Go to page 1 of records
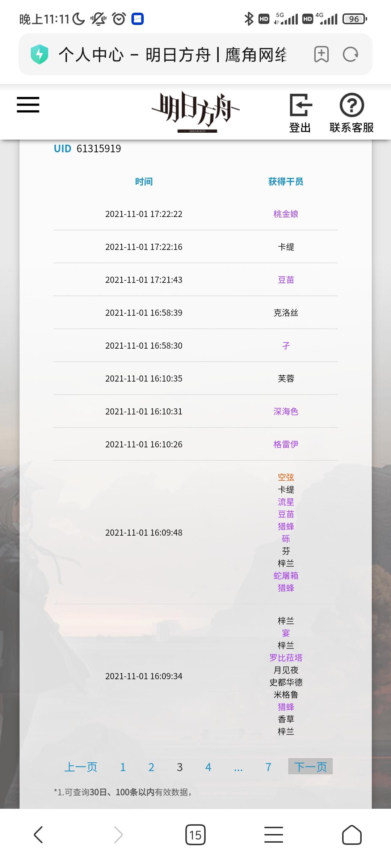Image resolution: width=391 pixels, height=868 pixels. point(123,767)
